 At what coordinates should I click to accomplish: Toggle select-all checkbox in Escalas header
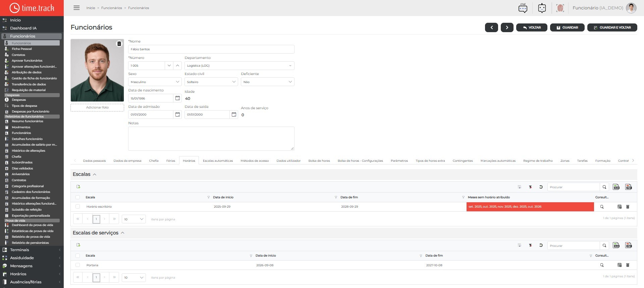coord(78,197)
